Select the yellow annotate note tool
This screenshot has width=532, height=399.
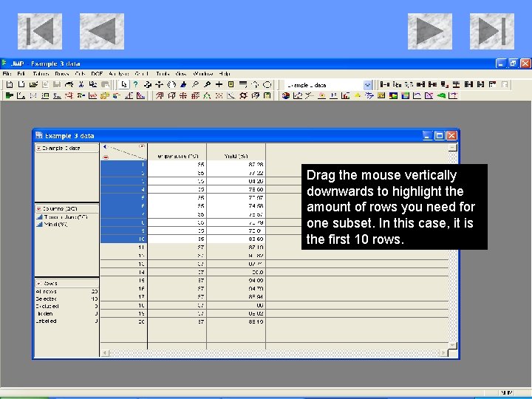[231, 84]
